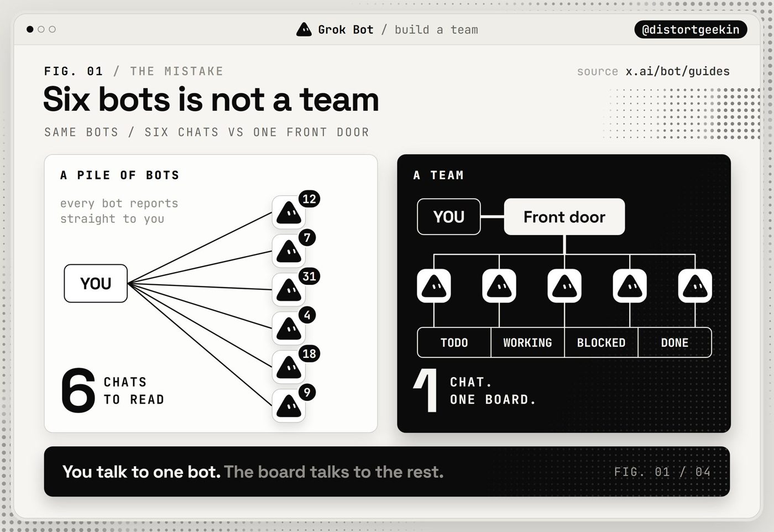The width and height of the screenshot is (774, 532).
Task: Open the bot icon with badge 18
Action: [289, 367]
